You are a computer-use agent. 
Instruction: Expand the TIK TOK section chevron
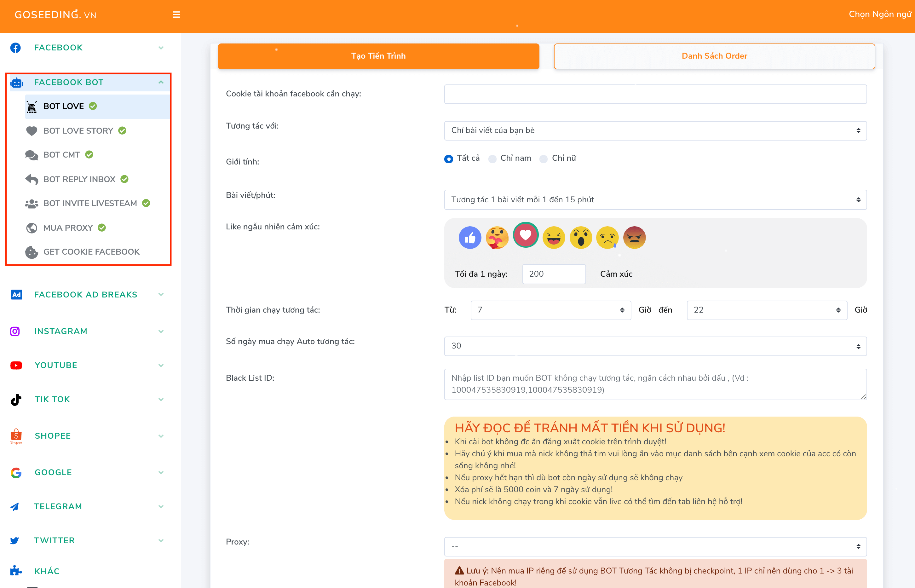(161, 399)
